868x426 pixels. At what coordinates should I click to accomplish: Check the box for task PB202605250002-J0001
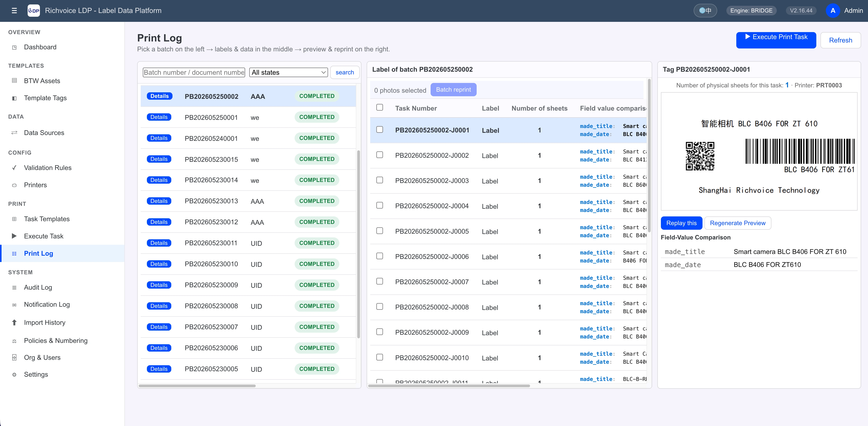[x=380, y=130]
